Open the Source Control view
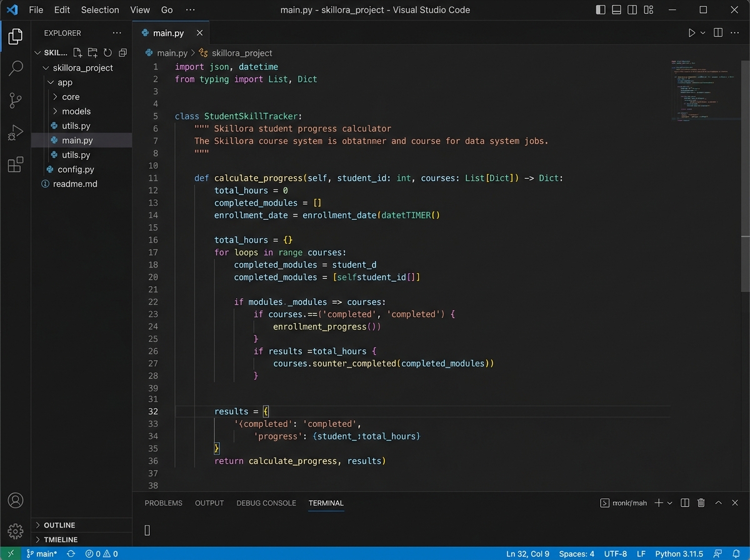Image resolution: width=750 pixels, height=560 pixels. (16, 100)
